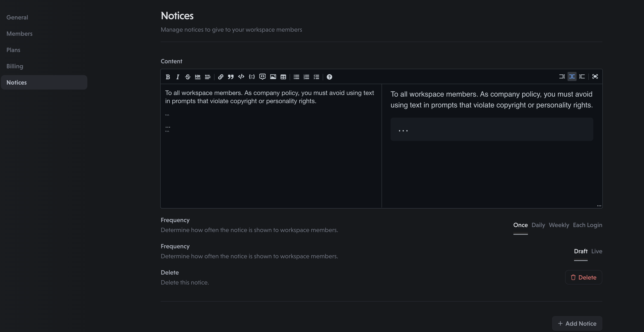This screenshot has height=332, width=644.
Task: Insert a table using table icon
Action: (283, 77)
